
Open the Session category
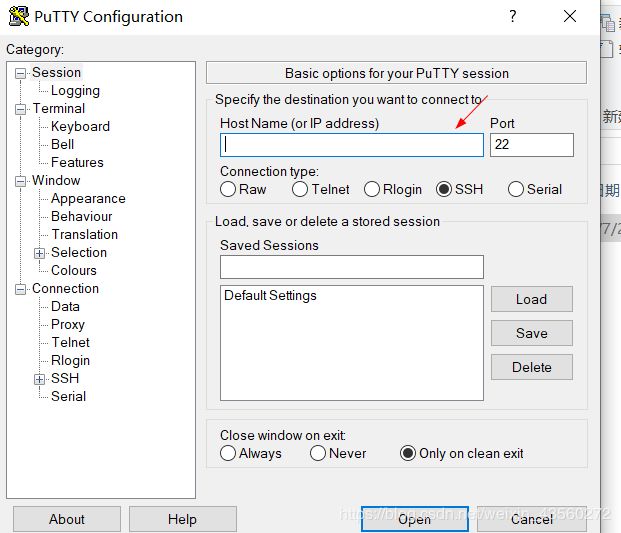click(56, 72)
